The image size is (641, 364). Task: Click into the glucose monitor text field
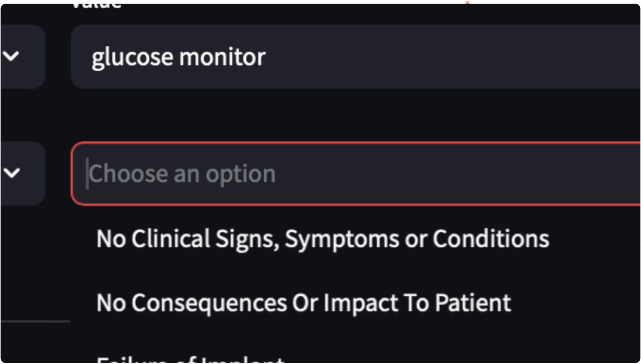355,57
